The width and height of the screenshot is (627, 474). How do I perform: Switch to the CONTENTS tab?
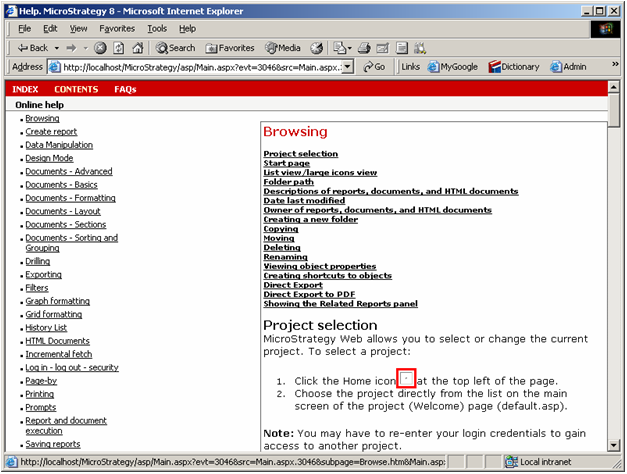(76, 90)
